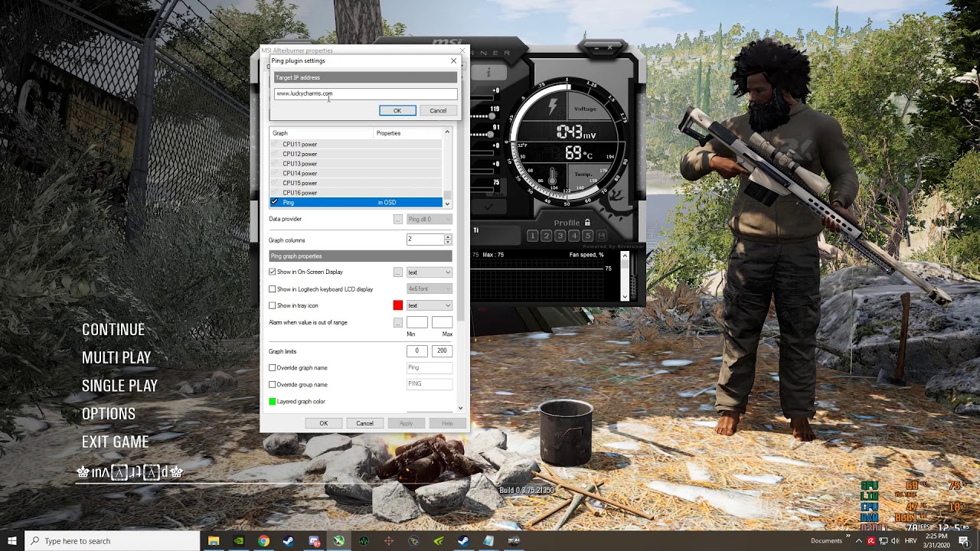The width and height of the screenshot is (980, 551).
Task: Open the second Steam taskbar icon
Action: point(463,541)
